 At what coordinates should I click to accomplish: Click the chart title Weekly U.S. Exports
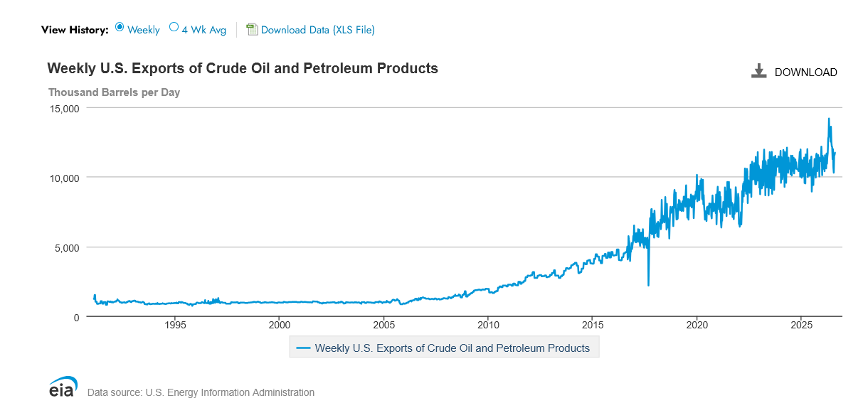point(243,69)
